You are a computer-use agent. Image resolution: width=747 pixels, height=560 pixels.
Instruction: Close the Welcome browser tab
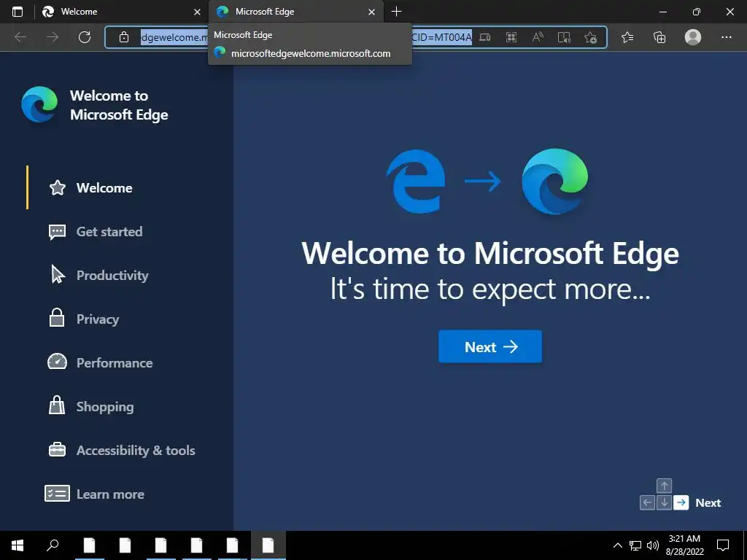coord(197,12)
